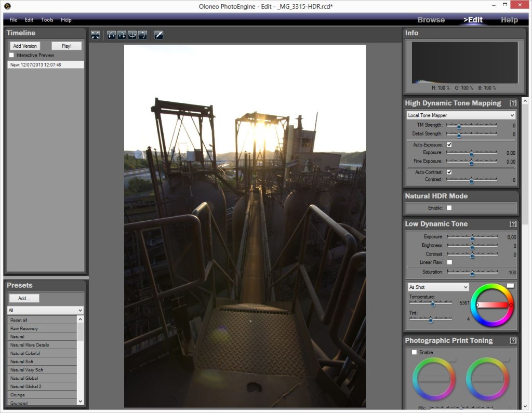Open the Local Tone Mapper dropdown
This screenshot has width=532, height=413.
(460, 114)
